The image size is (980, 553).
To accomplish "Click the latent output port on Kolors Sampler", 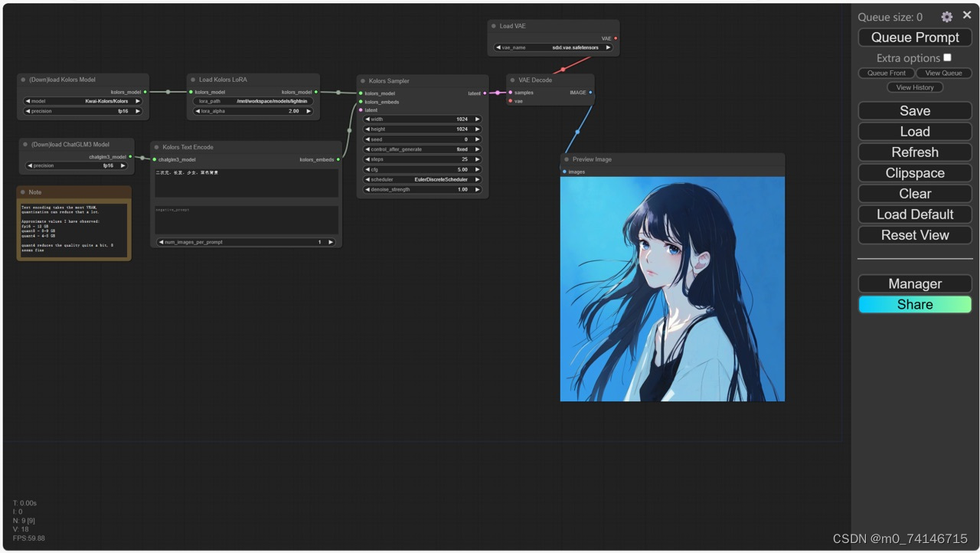I will (x=485, y=93).
